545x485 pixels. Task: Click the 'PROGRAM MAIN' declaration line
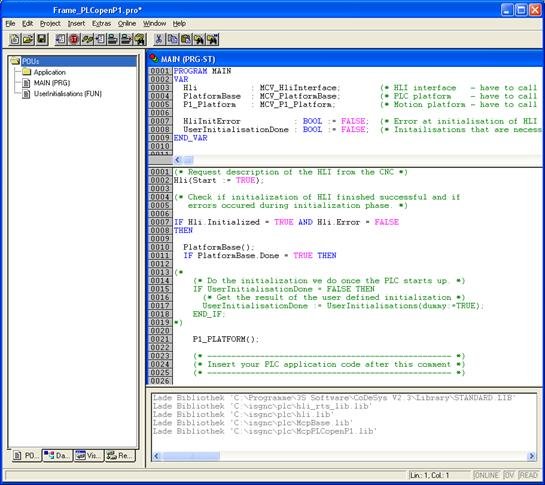coord(203,71)
